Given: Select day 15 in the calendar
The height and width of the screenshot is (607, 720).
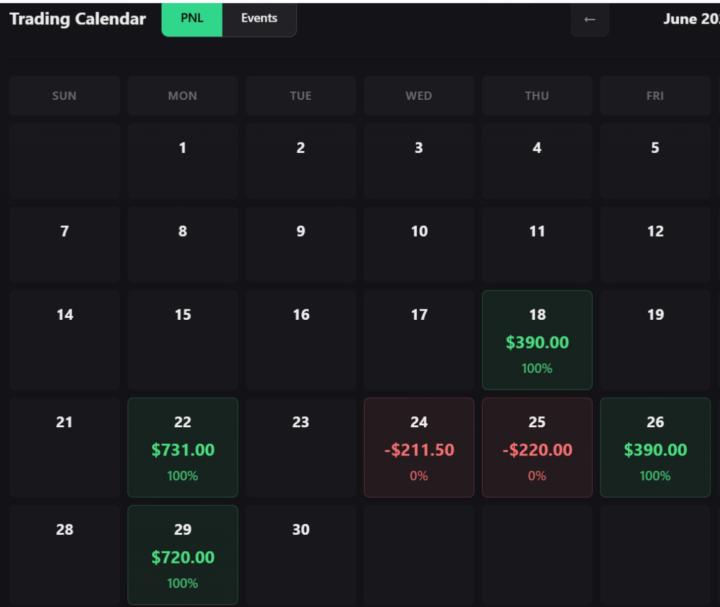Looking at the screenshot, I should 183,340.
